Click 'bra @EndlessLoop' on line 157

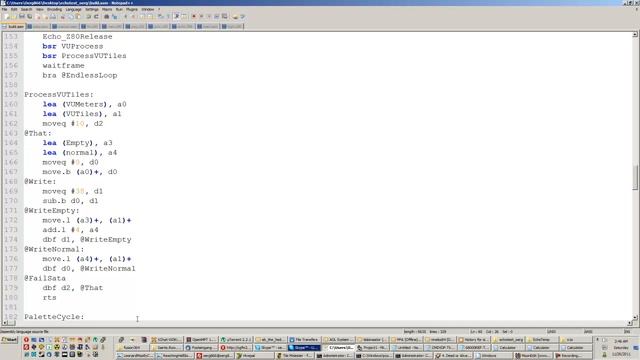point(80,76)
